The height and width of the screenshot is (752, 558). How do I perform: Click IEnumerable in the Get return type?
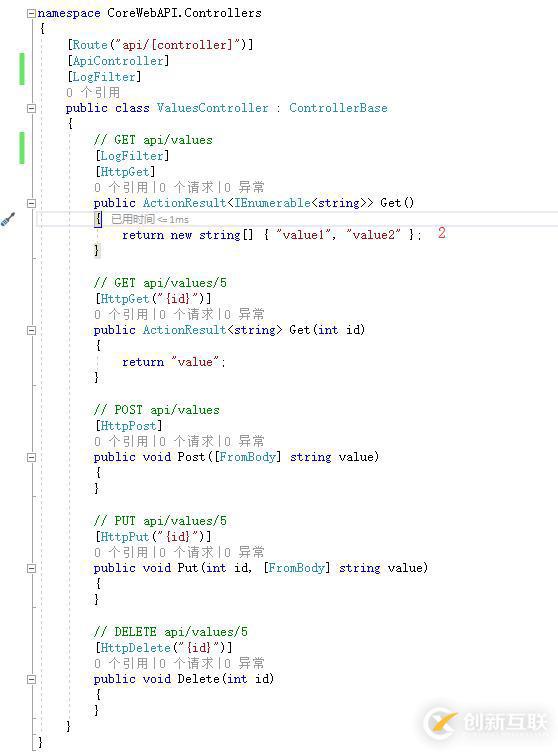(x=273, y=203)
